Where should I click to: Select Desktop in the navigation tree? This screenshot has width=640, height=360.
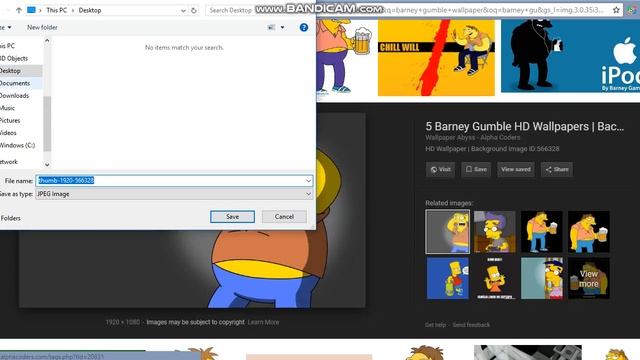pyautogui.click(x=20, y=71)
